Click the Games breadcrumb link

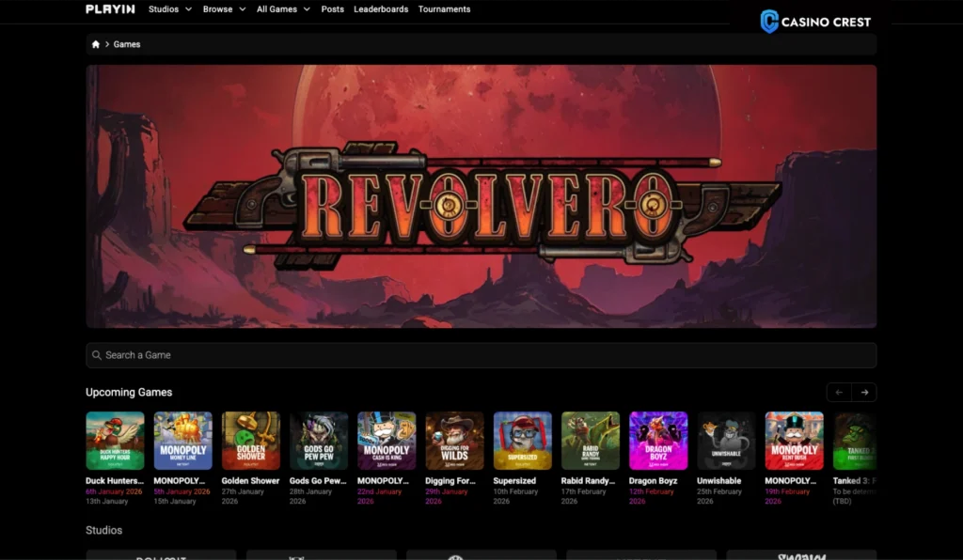[x=127, y=44]
